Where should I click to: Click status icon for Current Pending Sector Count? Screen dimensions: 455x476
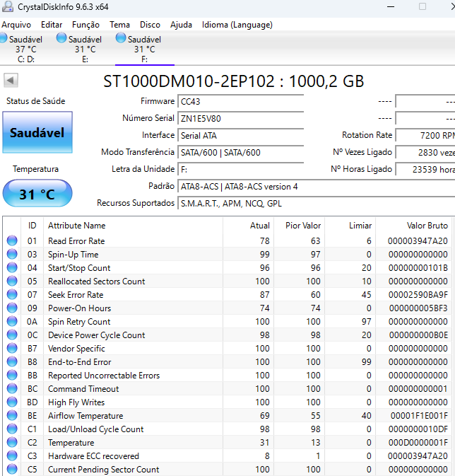12,469
